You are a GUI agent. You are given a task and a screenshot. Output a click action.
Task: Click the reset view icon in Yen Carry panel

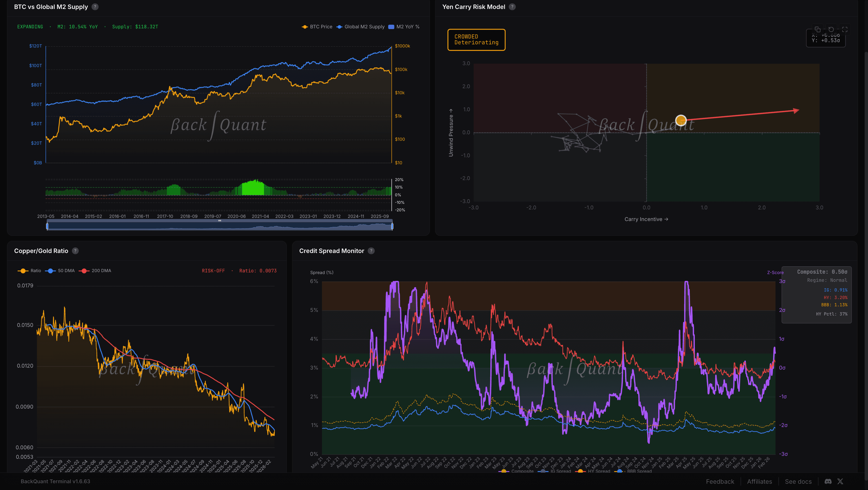pos(831,29)
